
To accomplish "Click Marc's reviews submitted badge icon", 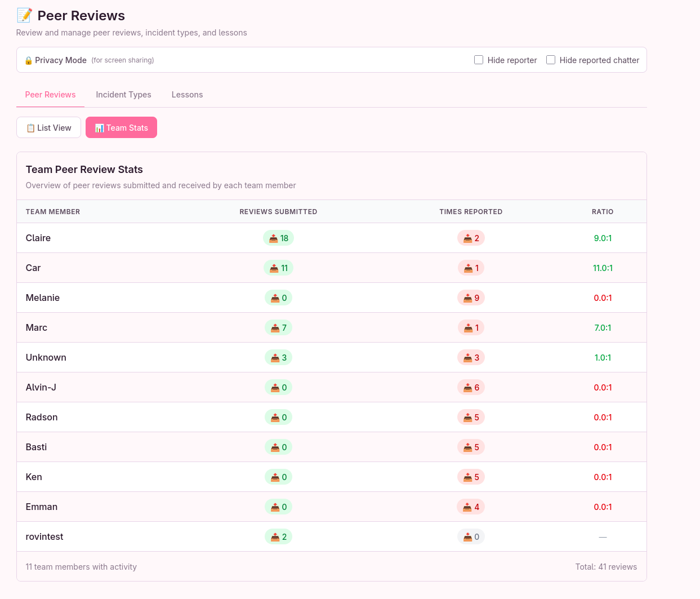I will [x=275, y=328].
